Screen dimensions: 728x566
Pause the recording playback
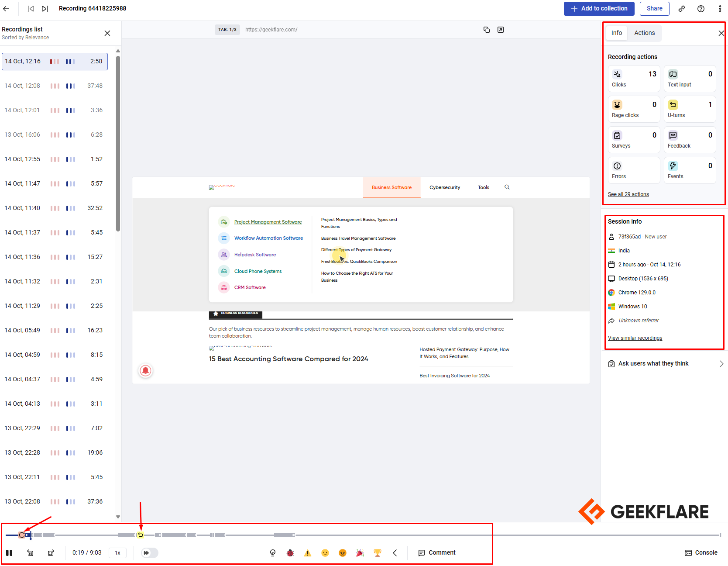[9, 553]
